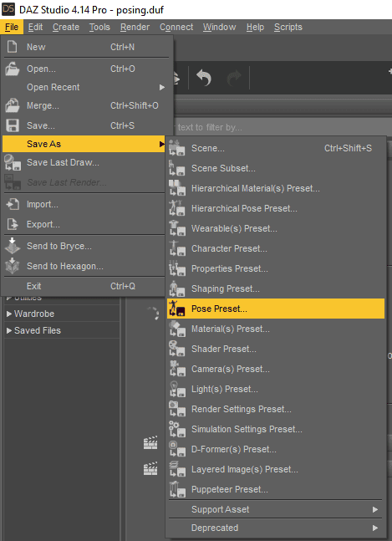Select the Support Asset entry
The image size is (392, 541).
point(276,509)
